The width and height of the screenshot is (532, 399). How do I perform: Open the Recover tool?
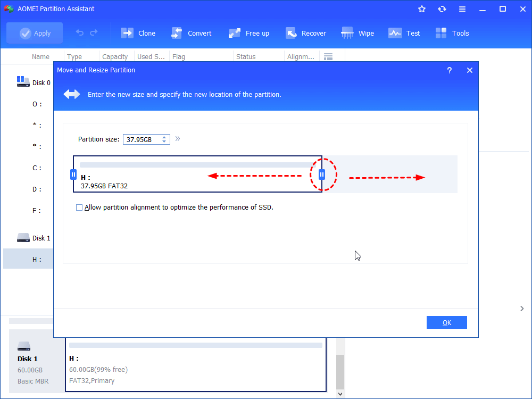click(306, 33)
